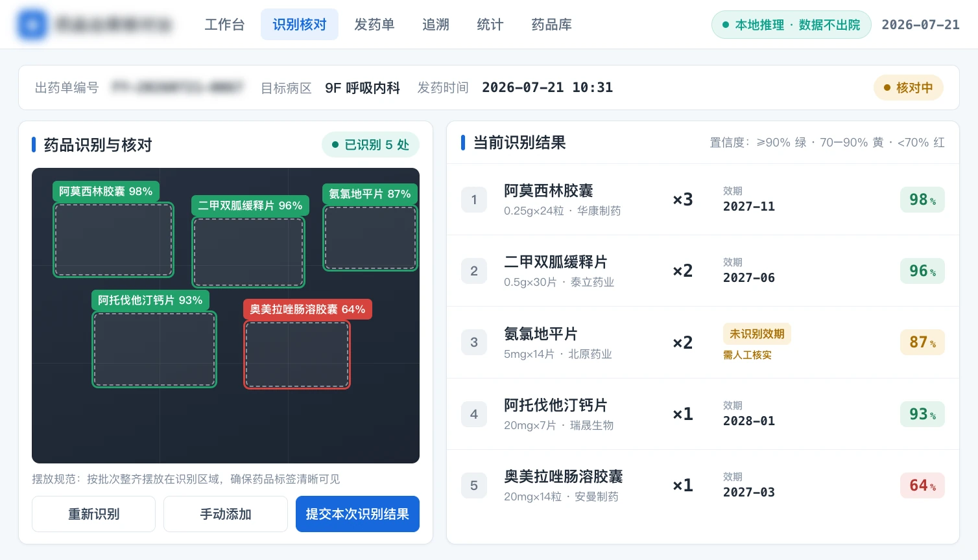Click the 已识别 5 处 indicator
978x560 pixels.
point(370,145)
